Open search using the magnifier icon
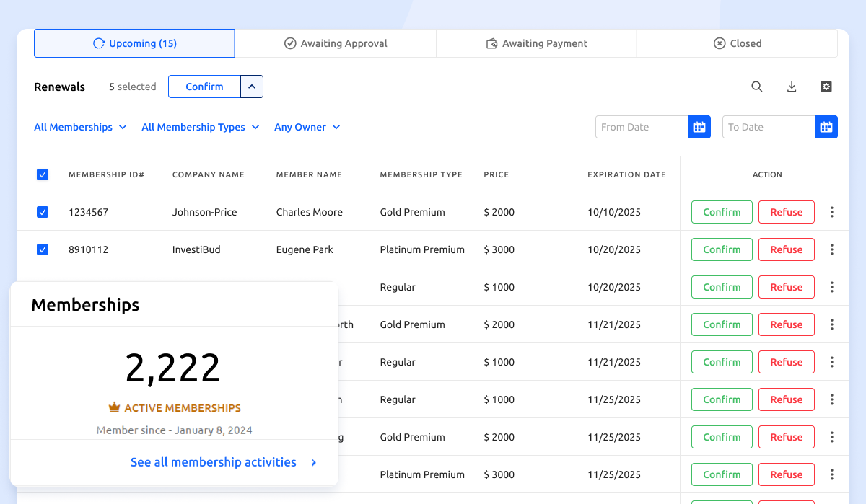The height and width of the screenshot is (504, 866). click(x=756, y=86)
